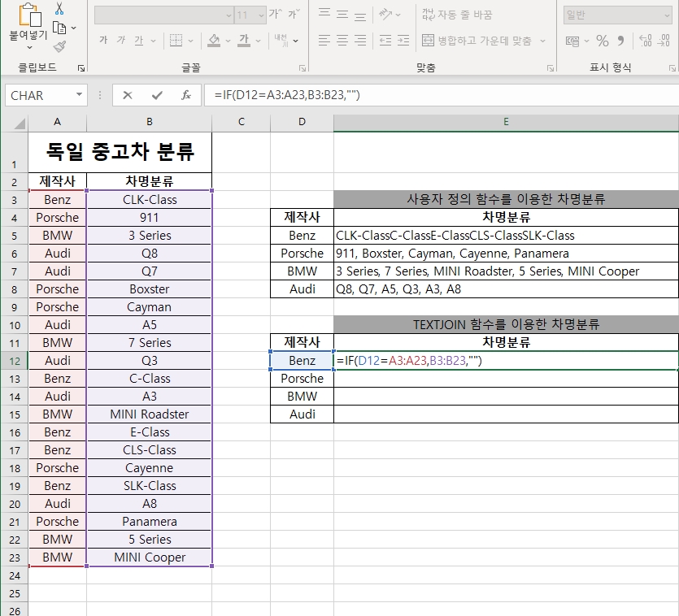Image resolution: width=679 pixels, height=616 pixels.
Task: Click Porsche cell in TEXTJOIN table
Action: point(302,379)
